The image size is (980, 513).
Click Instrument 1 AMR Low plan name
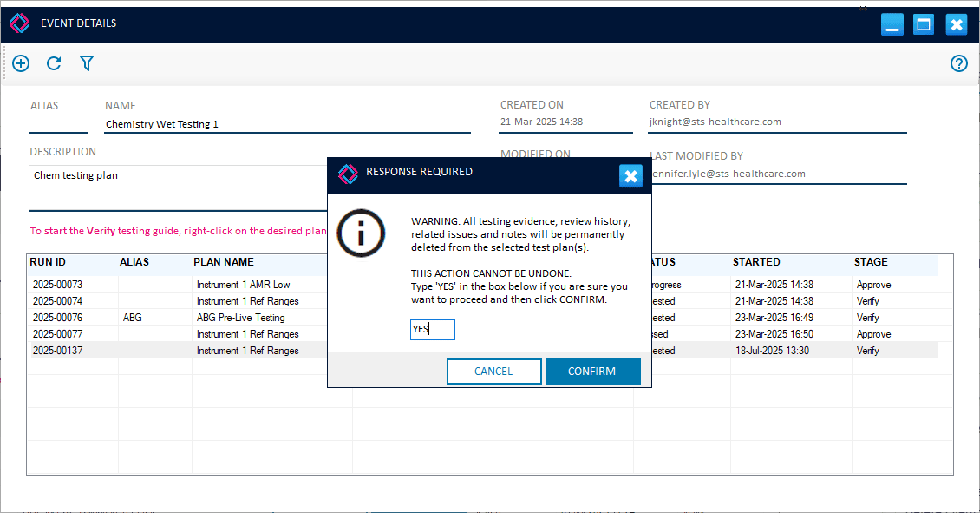(243, 285)
